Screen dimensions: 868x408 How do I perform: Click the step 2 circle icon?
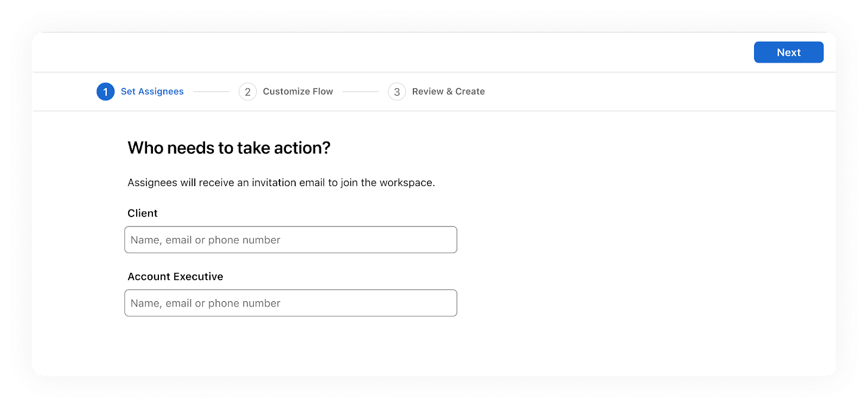(247, 92)
